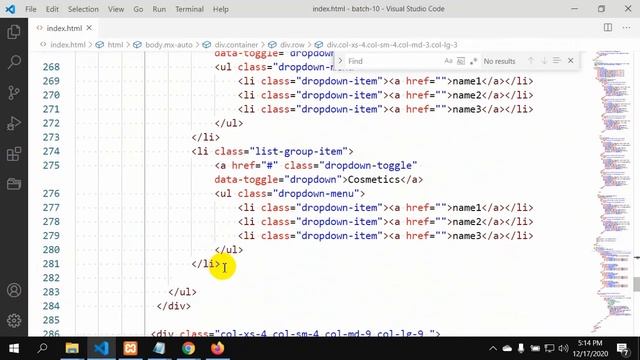Click body.mx-auto breadcrumb item

169,45
